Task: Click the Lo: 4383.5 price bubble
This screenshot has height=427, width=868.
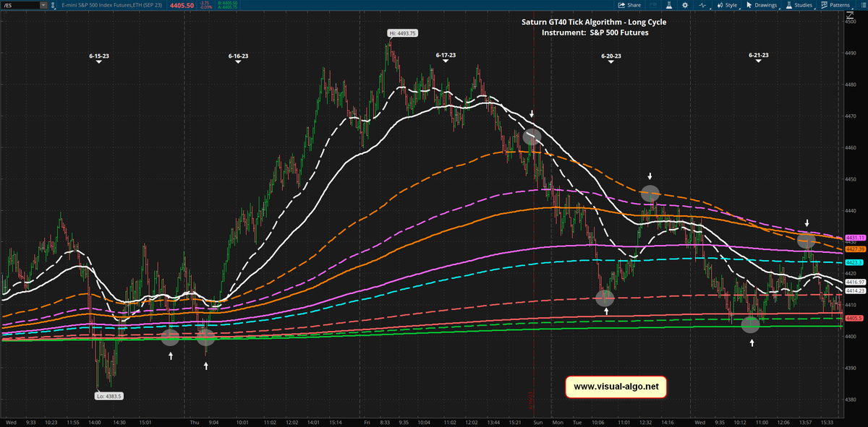Action: point(109,396)
